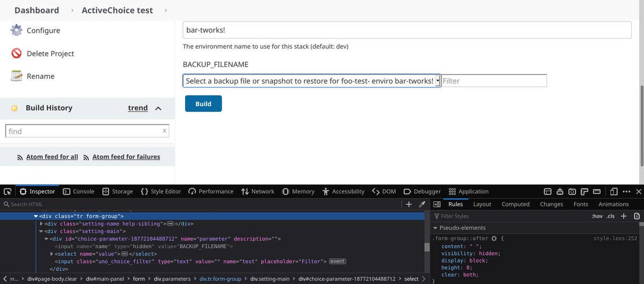Grab a color with the eyedropper icon
This screenshot has width=644, height=284.
click(422, 204)
